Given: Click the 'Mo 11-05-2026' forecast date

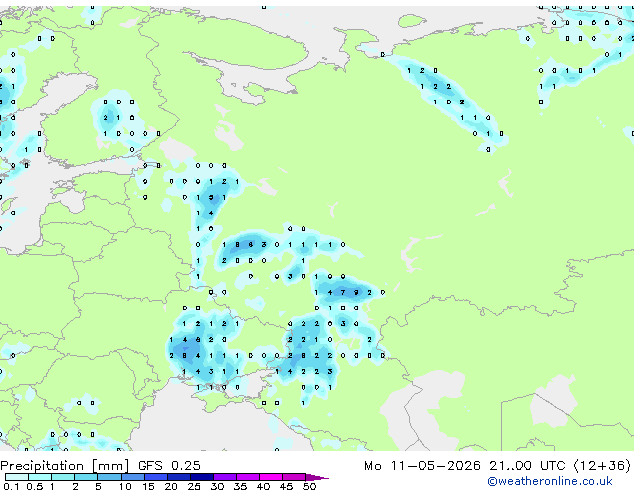Looking at the screenshot, I should pos(422,466).
